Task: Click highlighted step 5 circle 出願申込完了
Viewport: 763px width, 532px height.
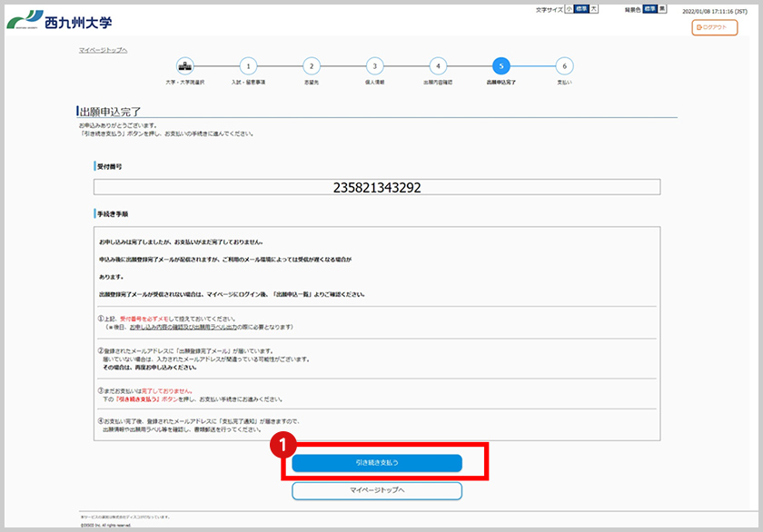Action: 500,65
